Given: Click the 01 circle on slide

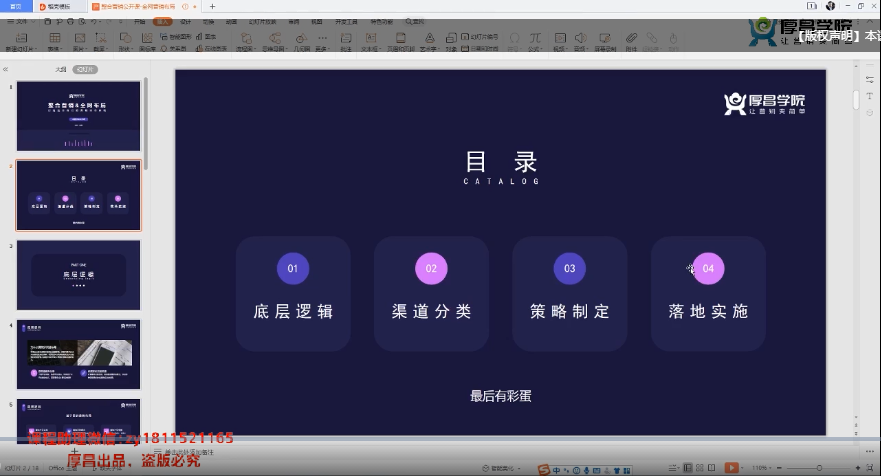Looking at the screenshot, I should (293, 269).
